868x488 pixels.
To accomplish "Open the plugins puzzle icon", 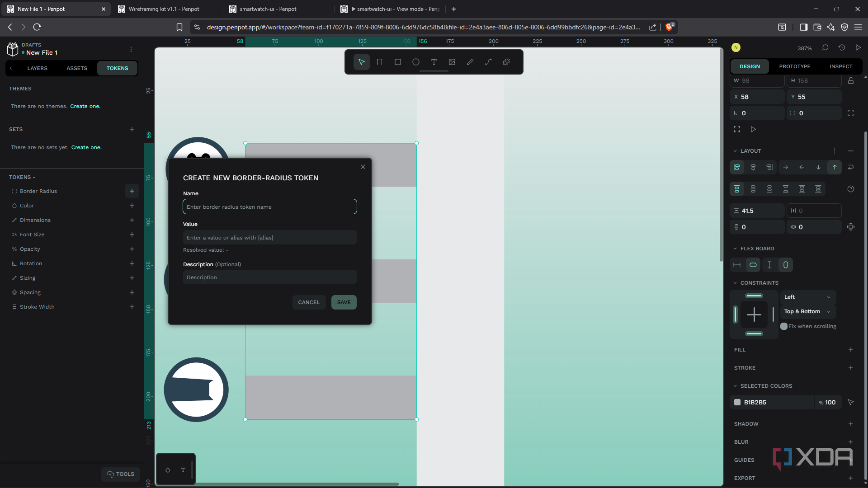I will pos(506,62).
